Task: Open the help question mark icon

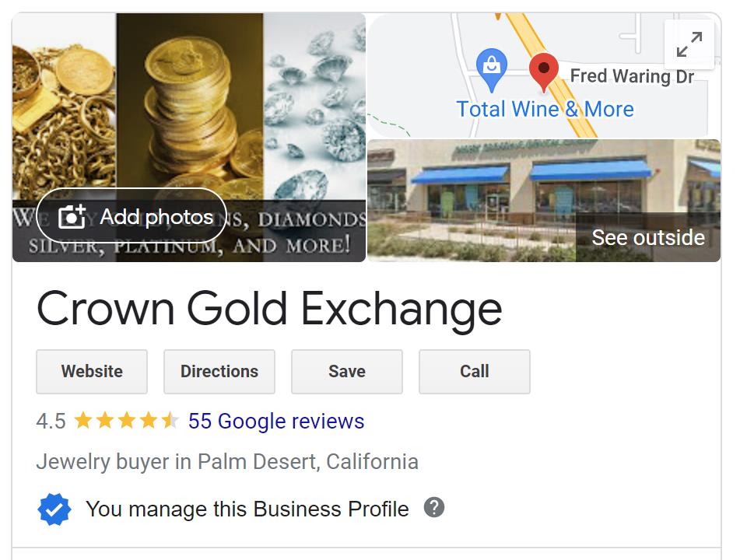Action: click(x=435, y=508)
